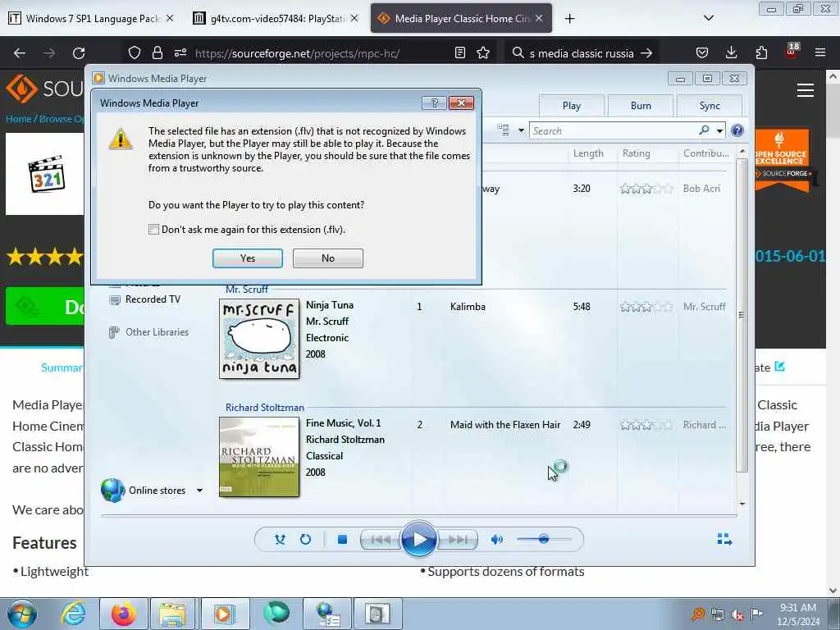Expand the Online stores dropdown arrow
Screen dimensions: 840x630
[199, 491]
